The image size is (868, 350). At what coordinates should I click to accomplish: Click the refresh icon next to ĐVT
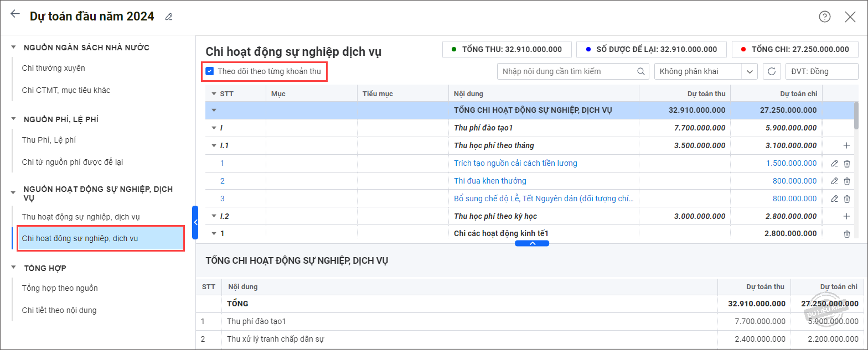click(x=772, y=71)
